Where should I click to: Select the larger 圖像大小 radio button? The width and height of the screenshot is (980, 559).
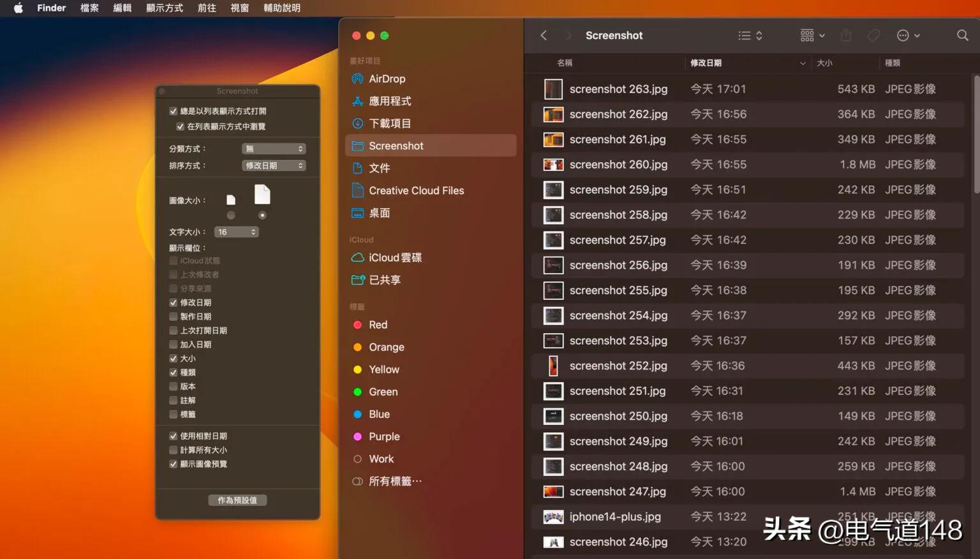[262, 215]
